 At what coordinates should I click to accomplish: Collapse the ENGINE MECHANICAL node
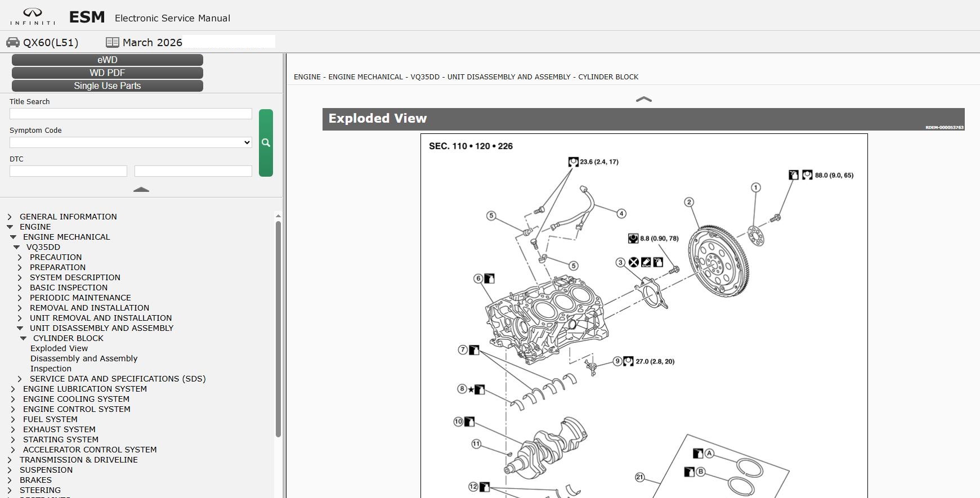click(x=13, y=237)
